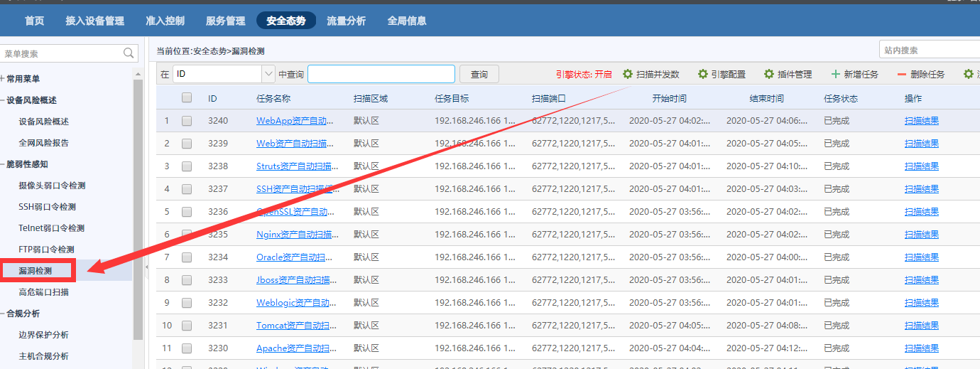The width and height of the screenshot is (980, 369).
Task: Click the minus icon for 删除任务
Action: (902, 74)
